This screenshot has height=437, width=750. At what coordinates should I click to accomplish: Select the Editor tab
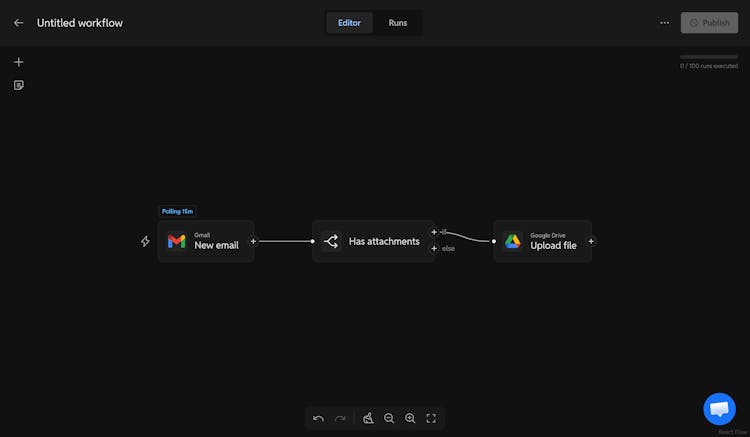pyautogui.click(x=349, y=23)
